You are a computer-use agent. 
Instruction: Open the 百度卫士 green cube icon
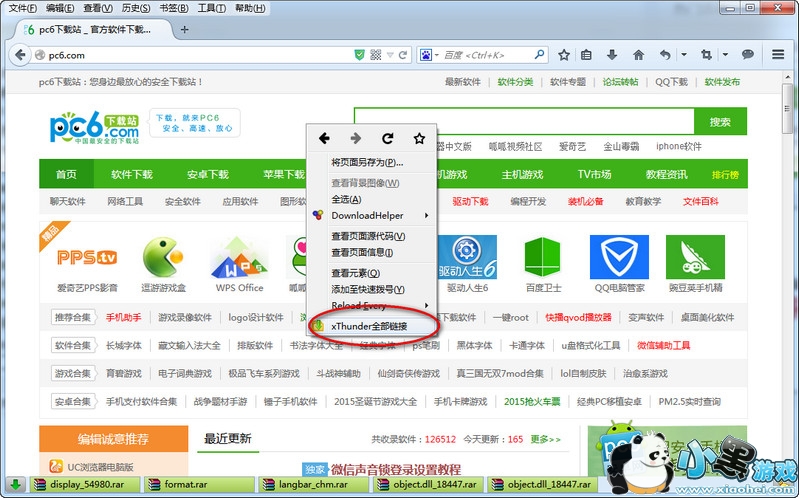click(x=543, y=257)
